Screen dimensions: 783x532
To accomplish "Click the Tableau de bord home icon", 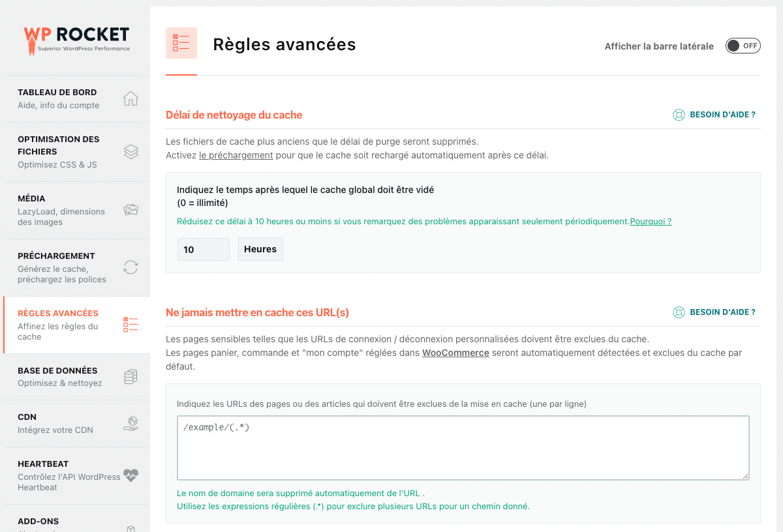I will tap(130, 98).
